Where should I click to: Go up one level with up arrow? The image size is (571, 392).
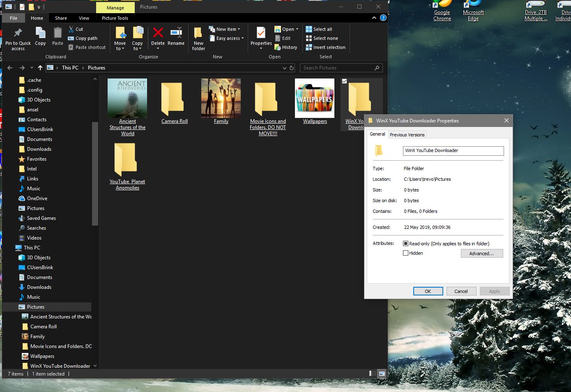(x=40, y=68)
